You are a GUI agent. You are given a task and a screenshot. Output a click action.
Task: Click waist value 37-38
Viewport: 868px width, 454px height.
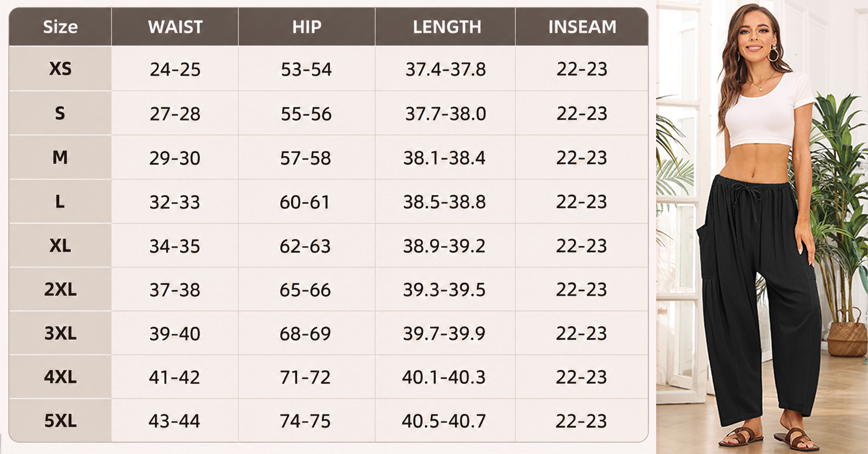[x=175, y=290]
